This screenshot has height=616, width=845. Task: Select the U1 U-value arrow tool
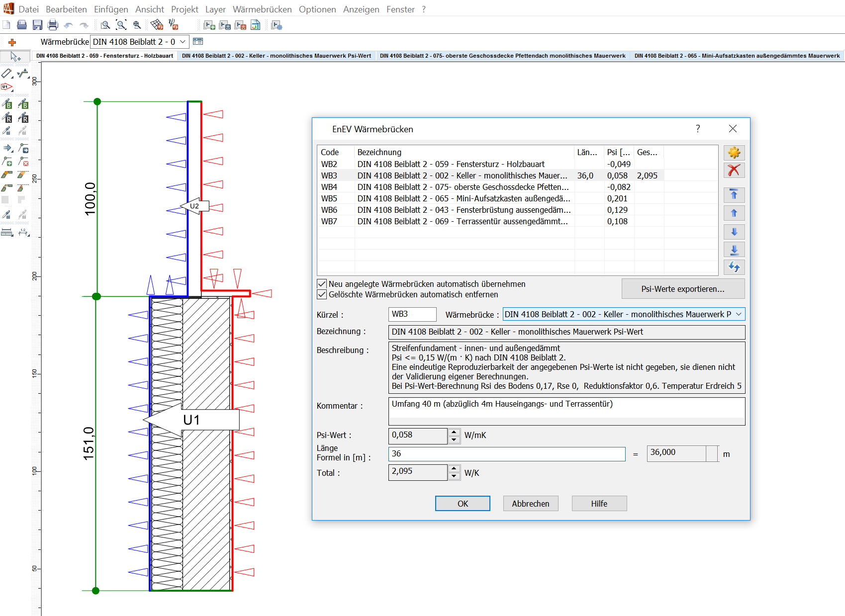coord(7,87)
